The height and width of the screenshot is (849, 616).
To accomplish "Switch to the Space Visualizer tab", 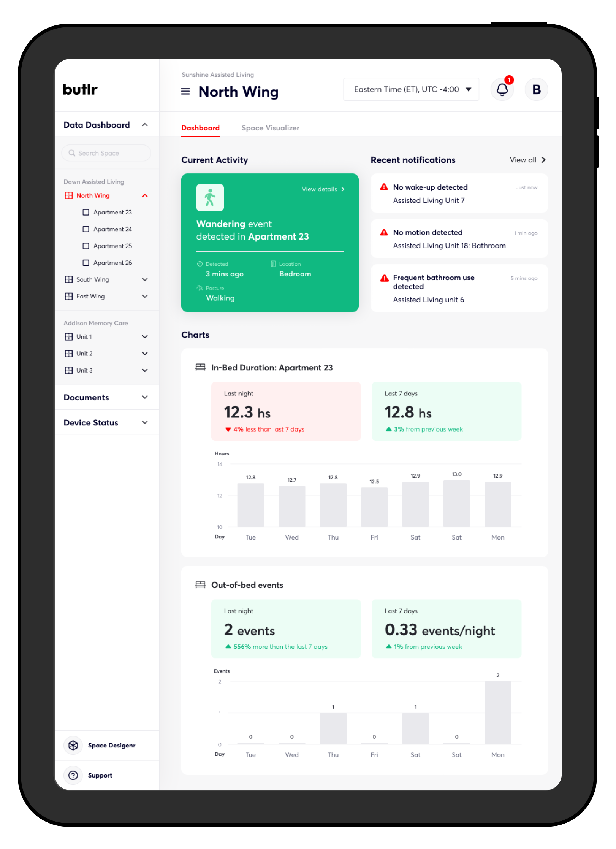I will pos(270,128).
